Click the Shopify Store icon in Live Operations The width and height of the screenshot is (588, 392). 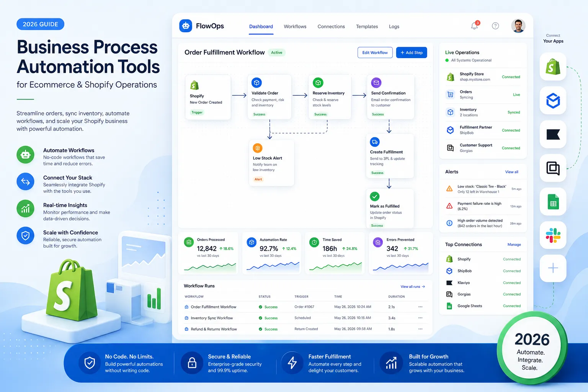click(451, 77)
